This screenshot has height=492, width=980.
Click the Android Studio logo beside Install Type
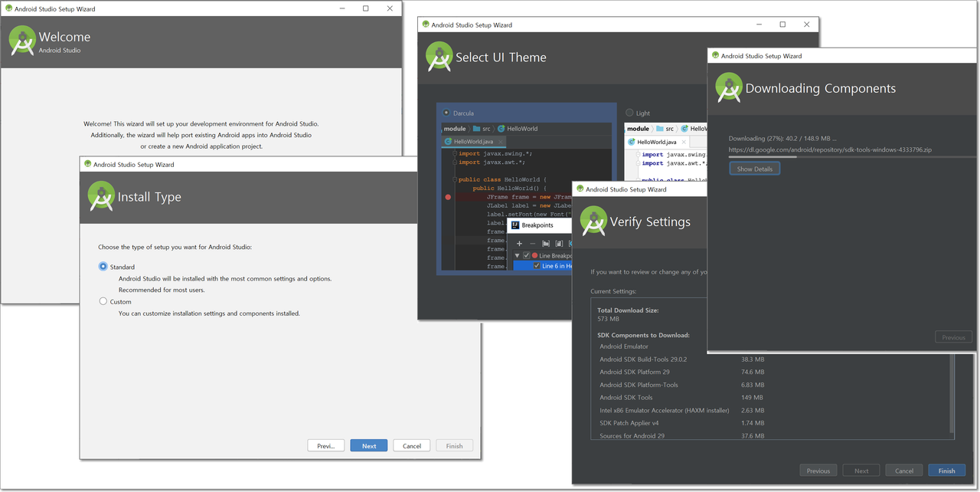[101, 196]
